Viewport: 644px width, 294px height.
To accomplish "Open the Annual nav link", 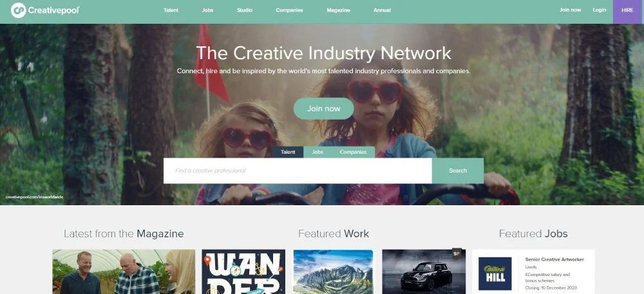I will (x=382, y=10).
